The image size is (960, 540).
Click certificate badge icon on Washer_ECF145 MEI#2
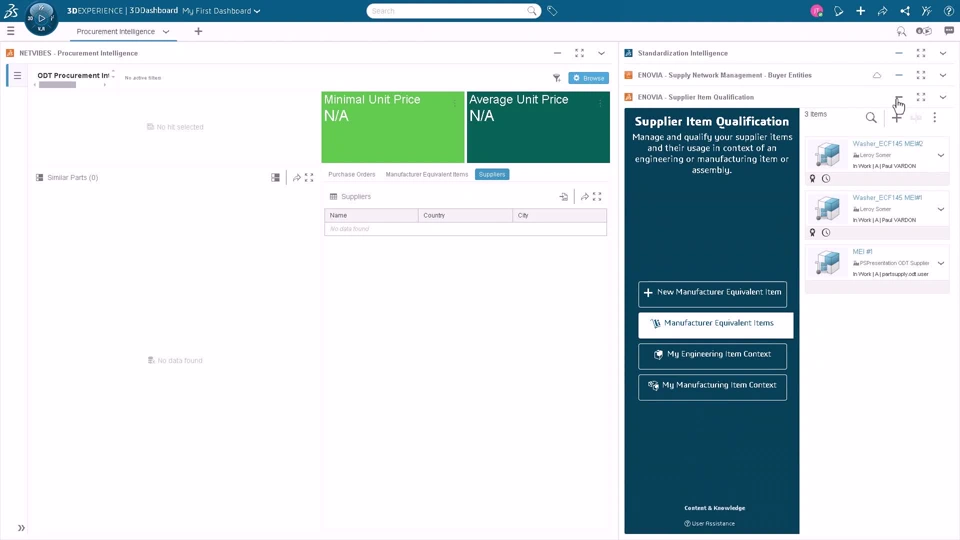812,179
